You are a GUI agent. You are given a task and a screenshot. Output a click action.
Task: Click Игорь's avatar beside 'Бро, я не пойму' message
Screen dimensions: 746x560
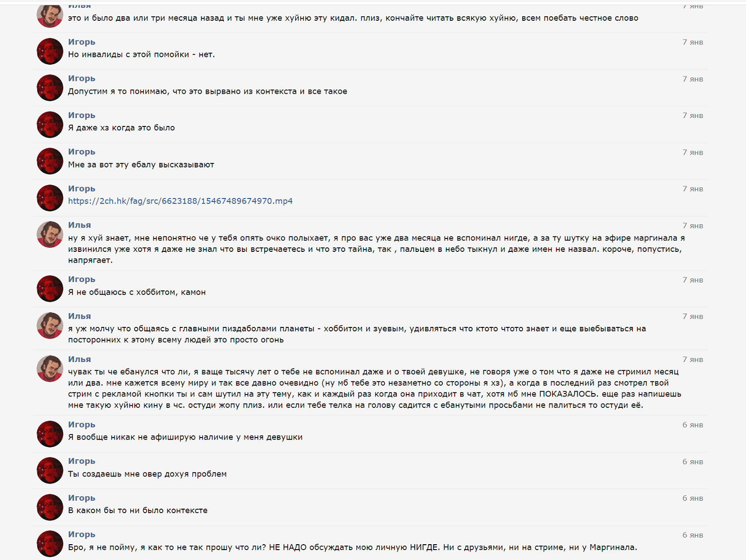click(50, 544)
